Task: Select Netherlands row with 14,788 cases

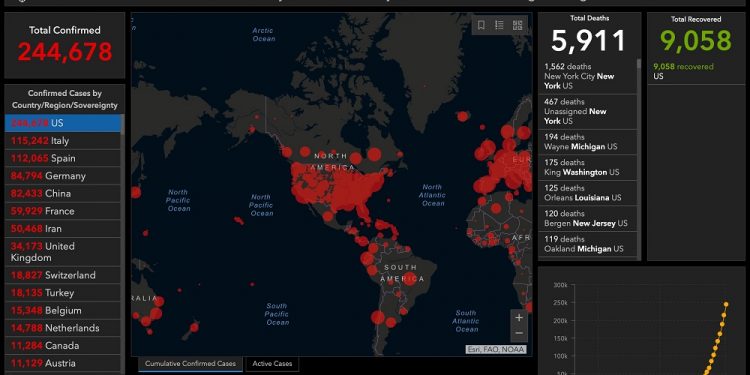Action: pyautogui.click(x=63, y=328)
